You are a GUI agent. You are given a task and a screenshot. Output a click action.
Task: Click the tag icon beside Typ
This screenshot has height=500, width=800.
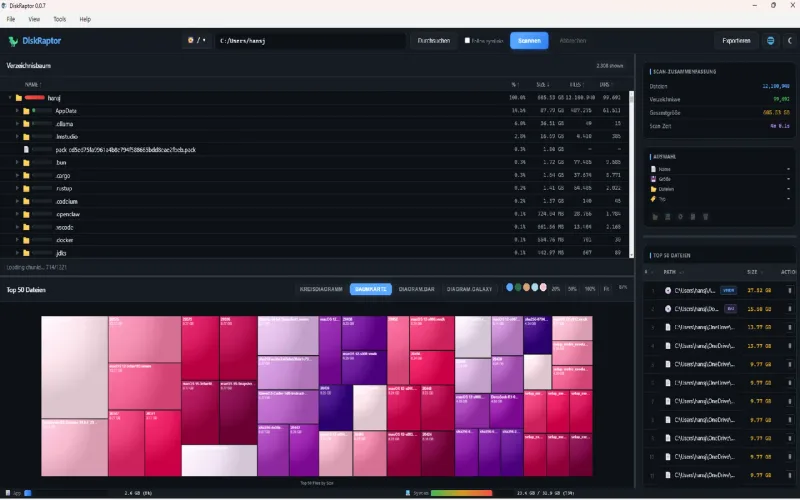[x=654, y=199]
